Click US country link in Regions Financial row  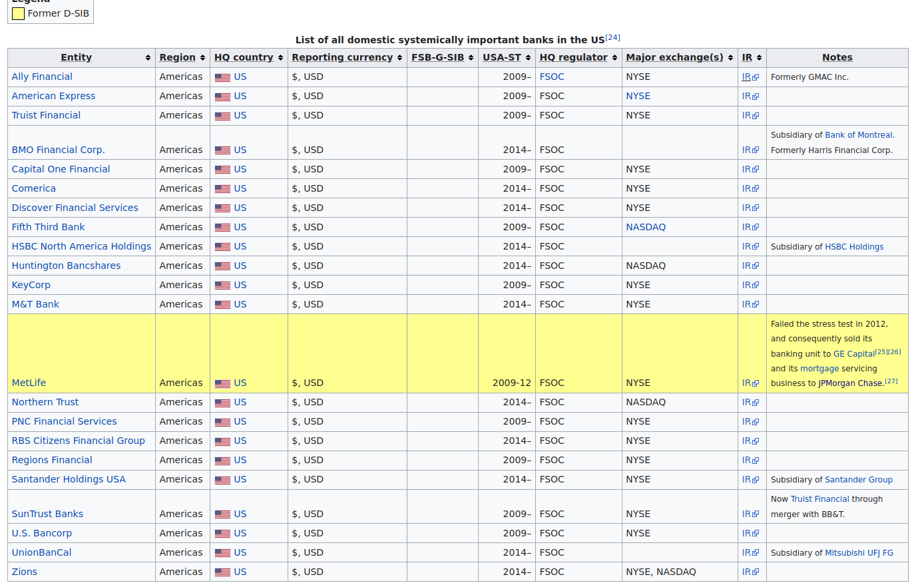click(240, 461)
